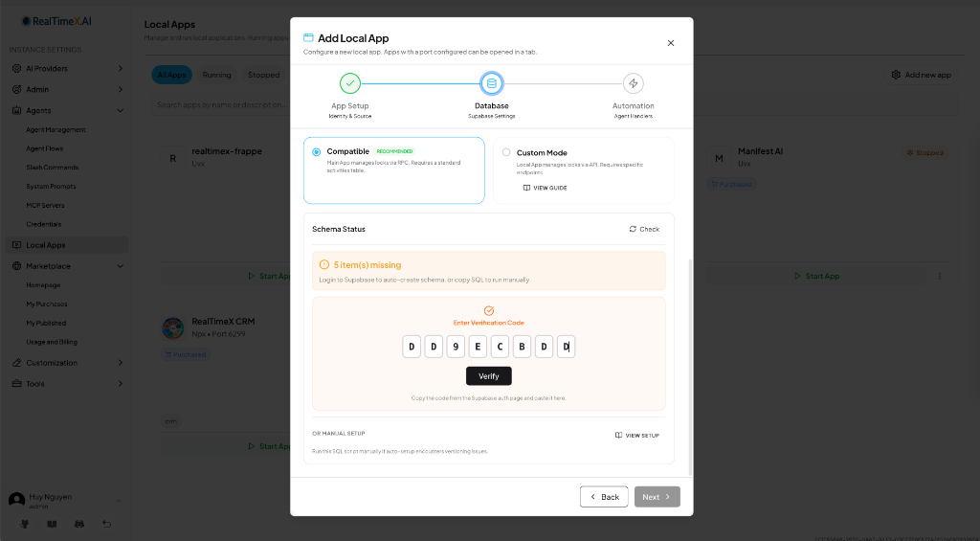Viewport: 980px width, 541px height.
Task: Open three-dot menu beside Manifest AI Start App
Action: 940,276
